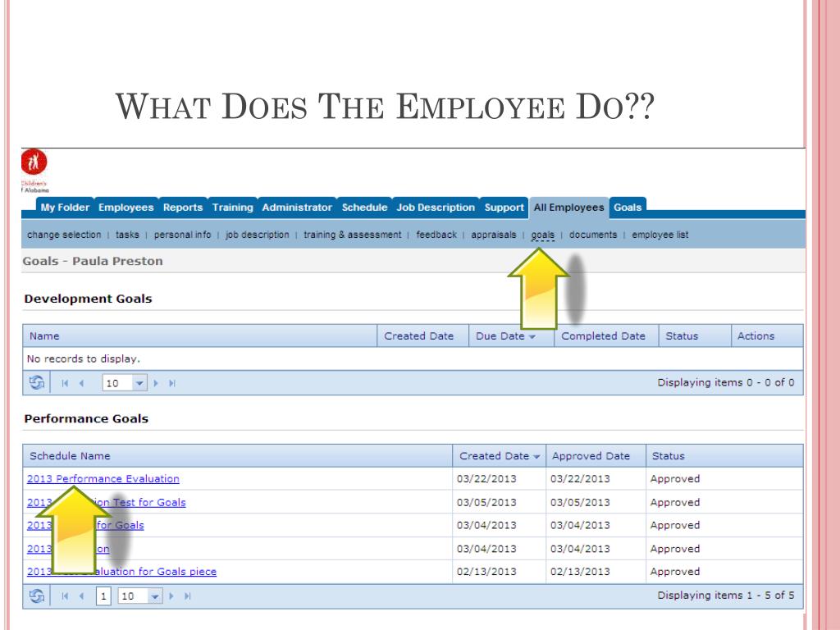Sort by Schedule Name column header
The image size is (840, 630).
coord(237,456)
